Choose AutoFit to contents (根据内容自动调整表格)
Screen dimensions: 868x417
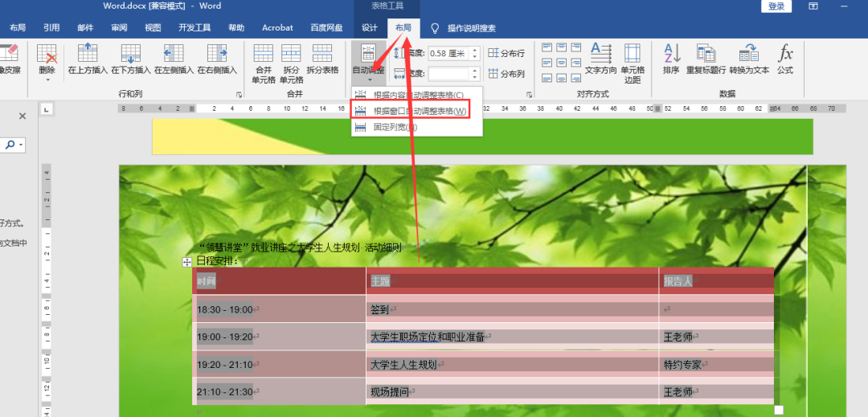point(417,95)
